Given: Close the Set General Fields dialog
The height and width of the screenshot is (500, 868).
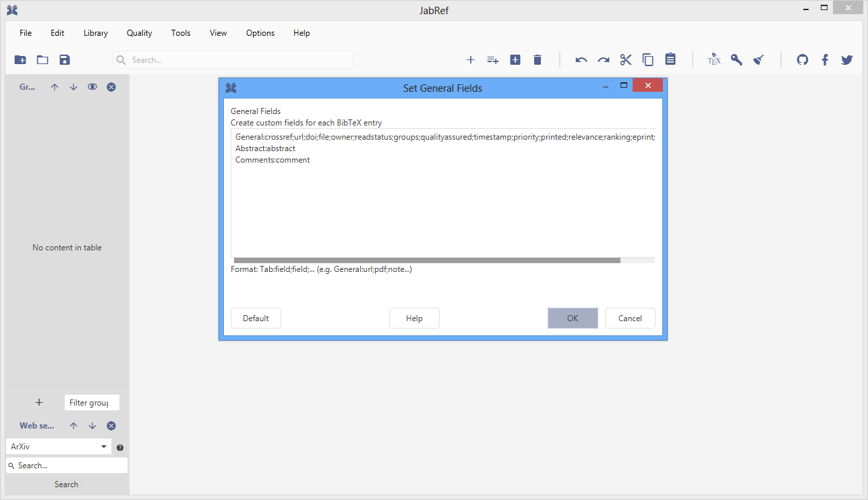Looking at the screenshot, I should (x=648, y=86).
